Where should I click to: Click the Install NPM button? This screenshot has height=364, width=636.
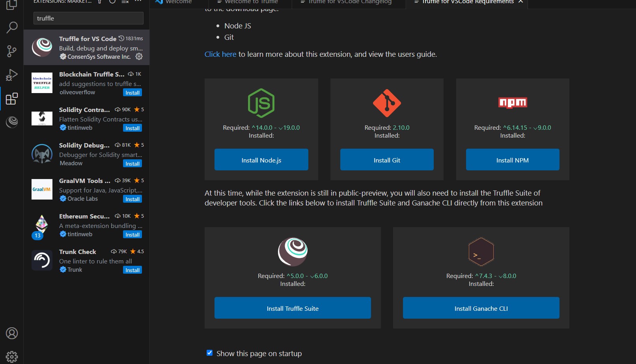[x=513, y=160]
